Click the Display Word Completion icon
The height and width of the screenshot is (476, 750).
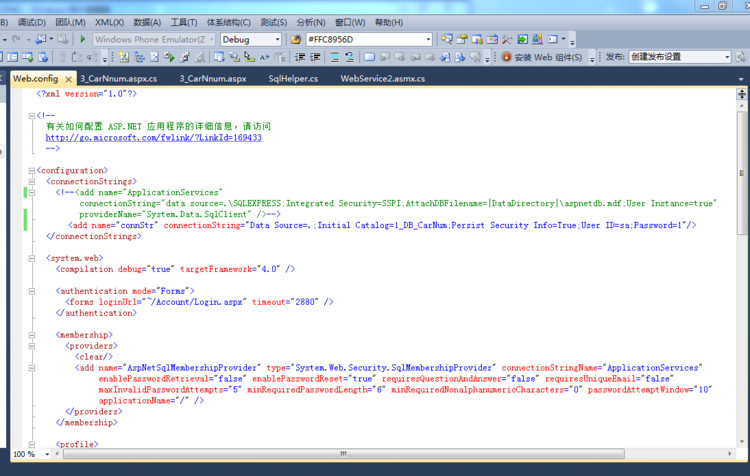pyautogui.click(x=265, y=57)
